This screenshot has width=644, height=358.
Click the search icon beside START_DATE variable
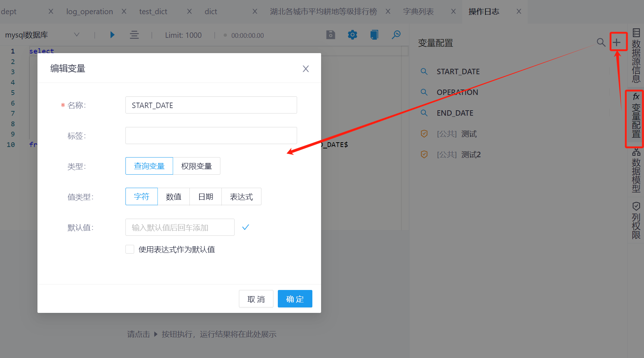tap(424, 71)
